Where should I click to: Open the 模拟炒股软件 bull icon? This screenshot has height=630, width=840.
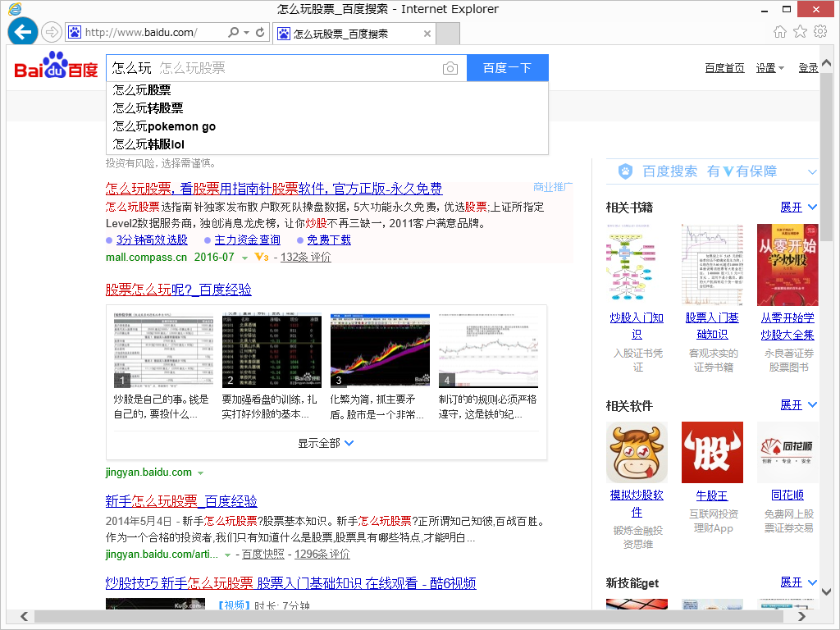pyautogui.click(x=637, y=452)
